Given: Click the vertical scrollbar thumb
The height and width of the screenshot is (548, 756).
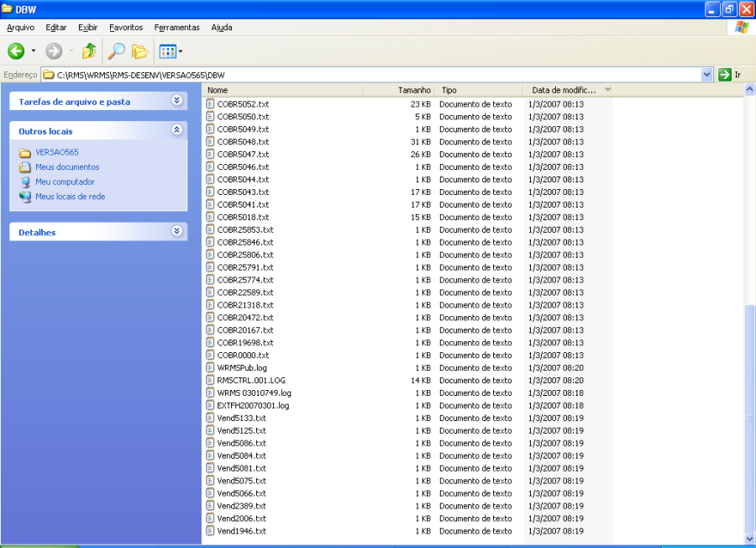Looking at the screenshot, I should click(x=750, y=418).
